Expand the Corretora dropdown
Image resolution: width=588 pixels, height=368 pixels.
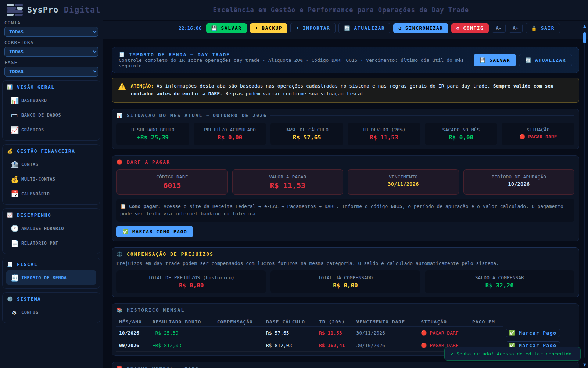[x=51, y=52]
